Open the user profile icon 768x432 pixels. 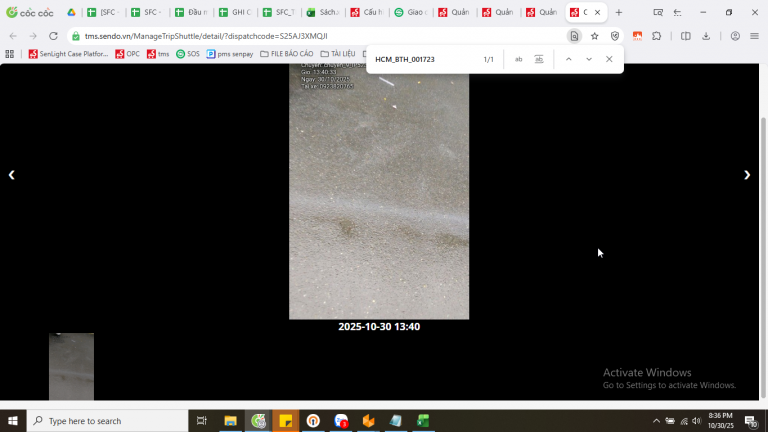735,36
